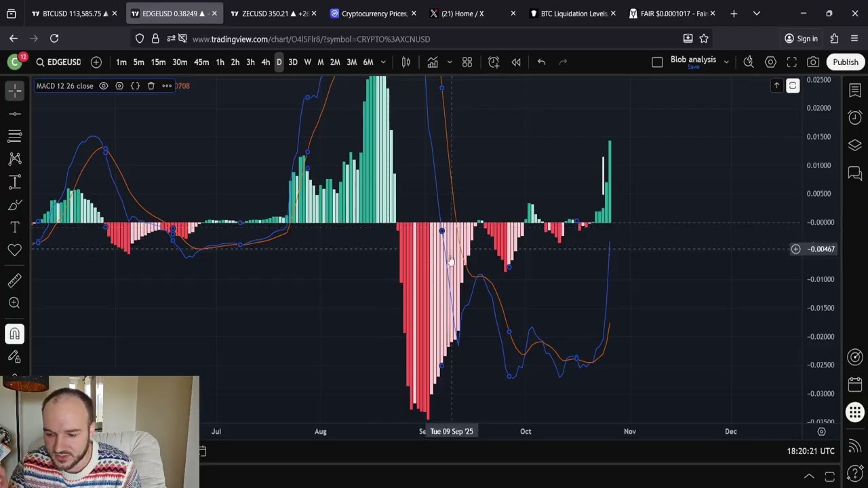
Task: Select the D daily timeframe
Action: pyautogui.click(x=279, y=62)
